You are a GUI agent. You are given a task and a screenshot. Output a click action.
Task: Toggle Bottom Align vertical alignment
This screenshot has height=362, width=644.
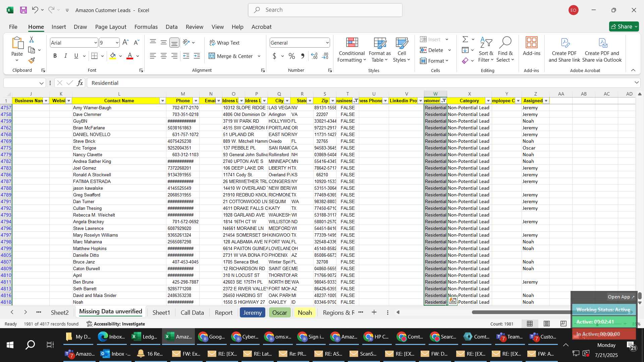(174, 43)
